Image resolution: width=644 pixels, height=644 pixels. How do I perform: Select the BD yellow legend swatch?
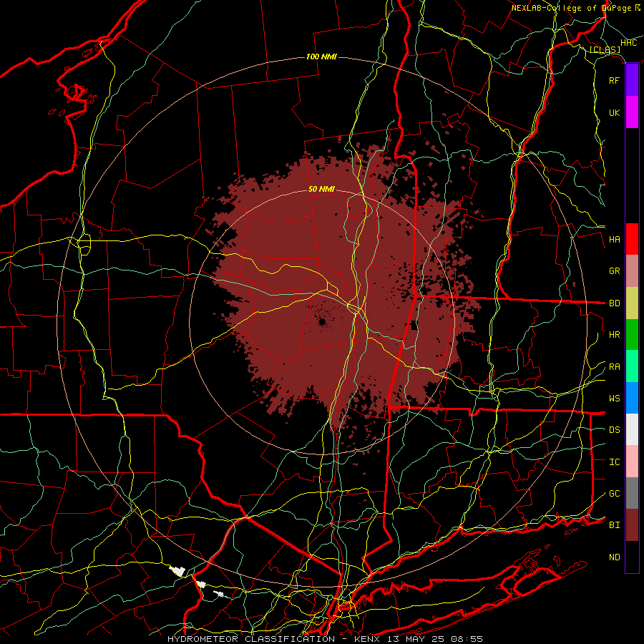coord(632,303)
